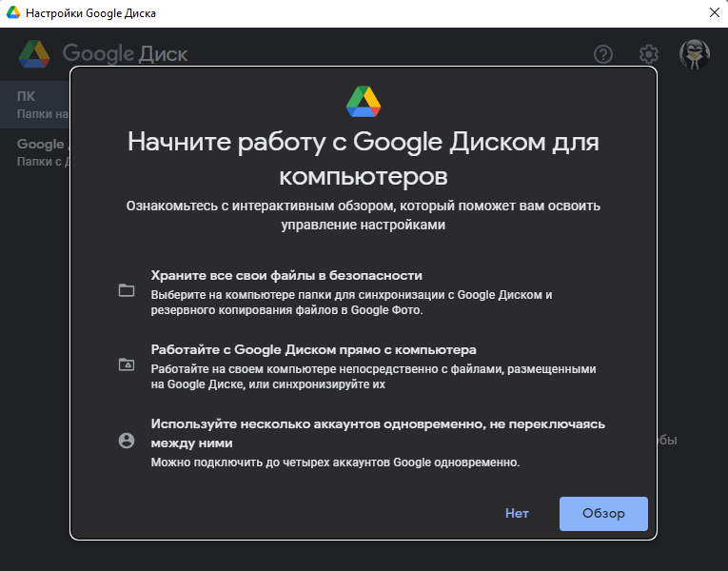Click the account icon beside Используйте несколько аккаунтов

tap(127, 441)
